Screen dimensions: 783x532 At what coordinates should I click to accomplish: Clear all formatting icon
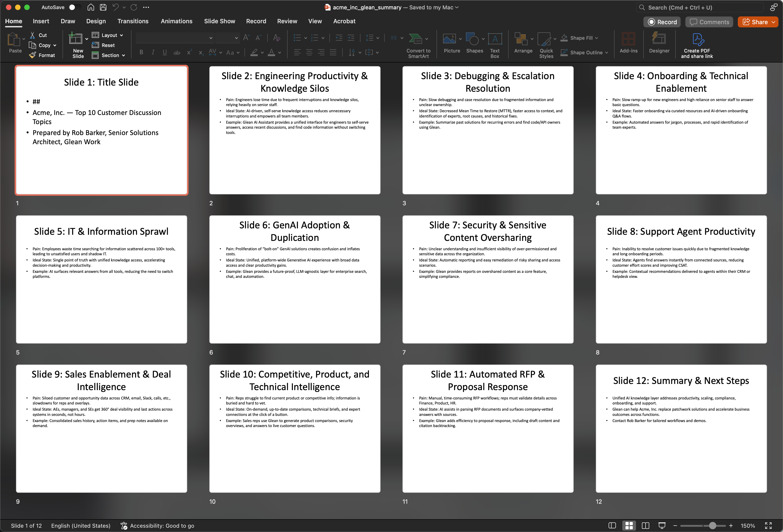(x=277, y=38)
